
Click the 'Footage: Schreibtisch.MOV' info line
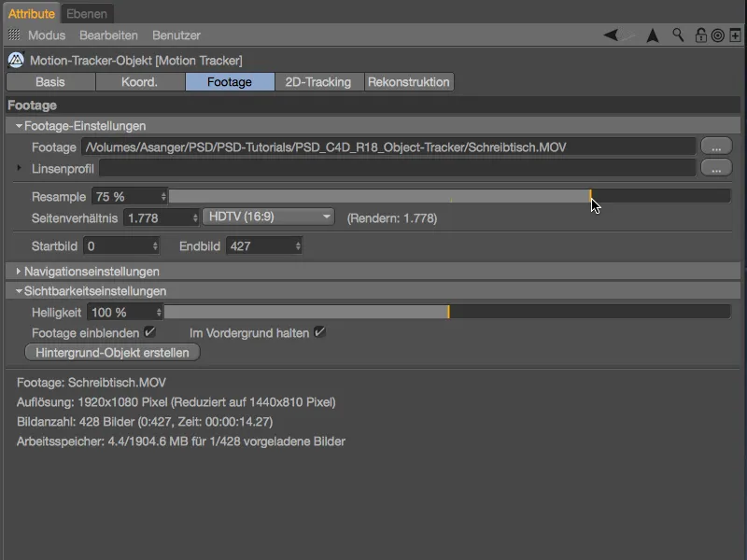pyautogui.click(x=92, y=383)
